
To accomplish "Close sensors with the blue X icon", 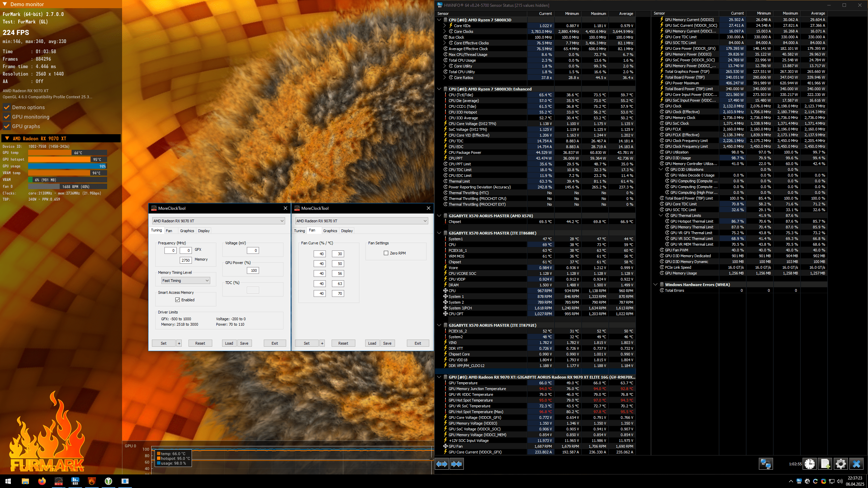I will [856, 464].
